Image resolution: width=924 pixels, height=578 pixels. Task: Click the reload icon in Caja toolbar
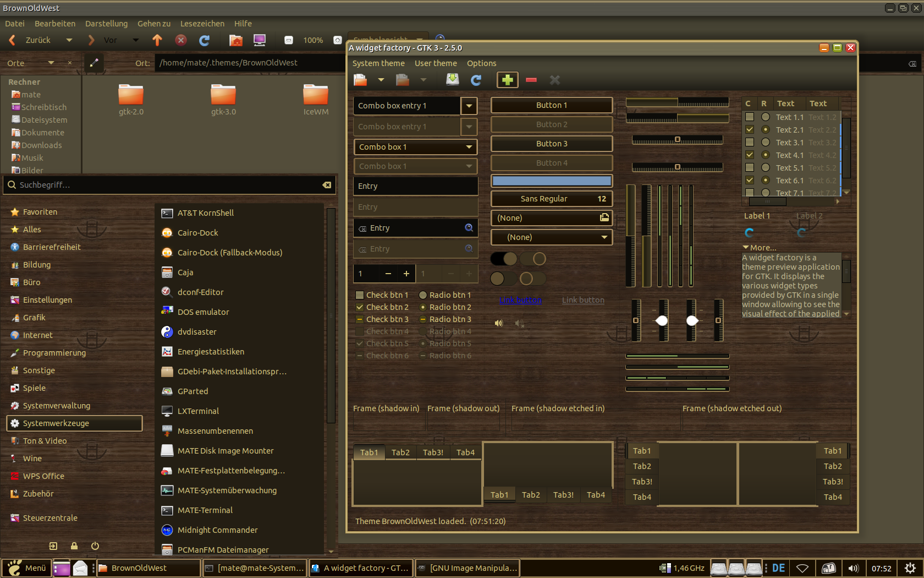(204, 40)
